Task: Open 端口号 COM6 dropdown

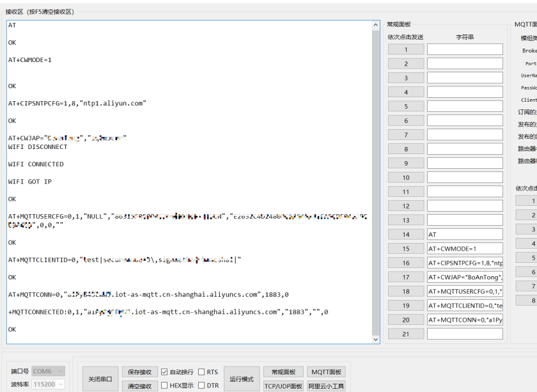Action: point(49,371)
